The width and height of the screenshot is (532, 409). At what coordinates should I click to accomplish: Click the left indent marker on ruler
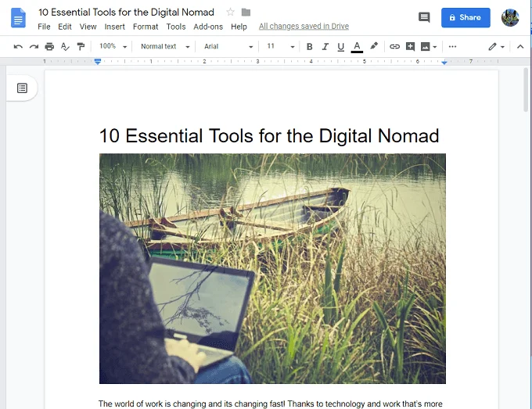click(98, 62)
